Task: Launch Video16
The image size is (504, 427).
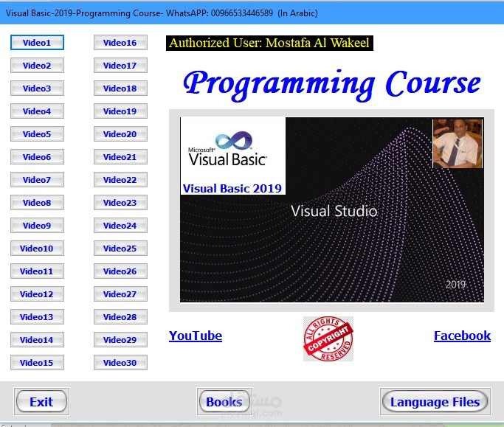Action: (x=120, y=43)
